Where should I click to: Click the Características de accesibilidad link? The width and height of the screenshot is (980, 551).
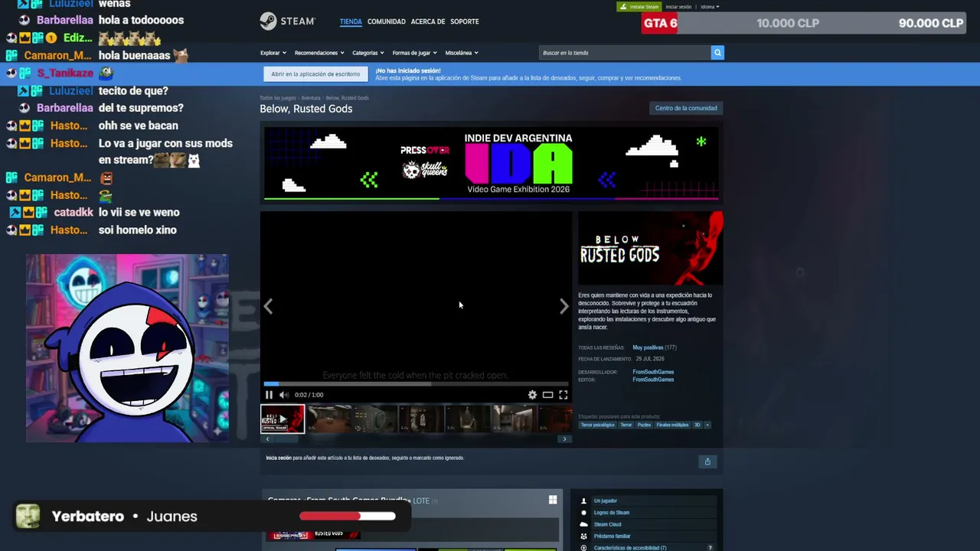(630, 548)
